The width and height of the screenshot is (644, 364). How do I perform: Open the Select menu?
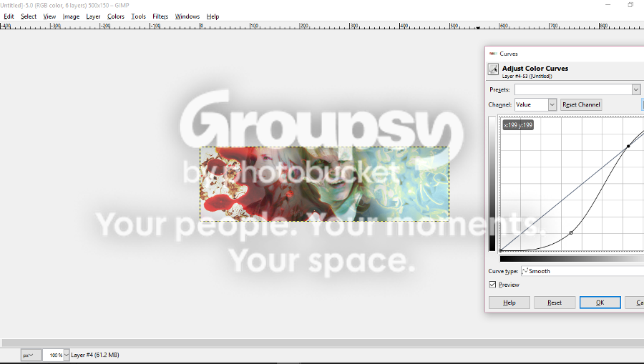(29, 16)
